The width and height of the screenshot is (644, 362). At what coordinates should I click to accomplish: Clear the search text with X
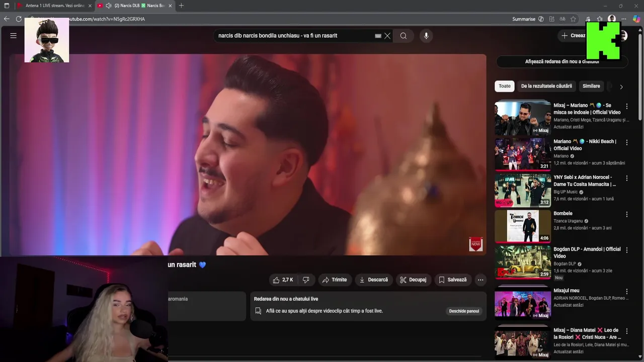(x=387, y=36)
